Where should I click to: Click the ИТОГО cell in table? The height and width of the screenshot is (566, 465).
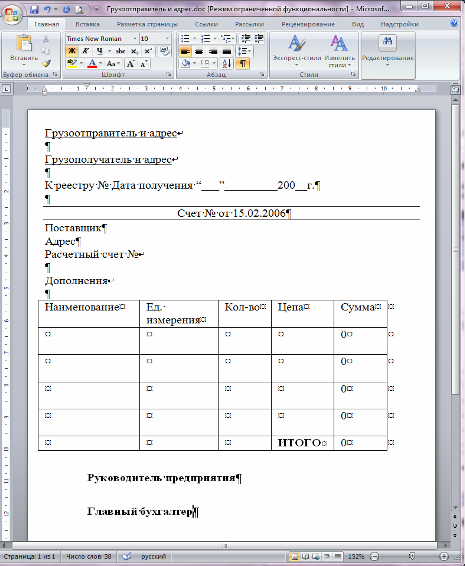click(302, 443)
